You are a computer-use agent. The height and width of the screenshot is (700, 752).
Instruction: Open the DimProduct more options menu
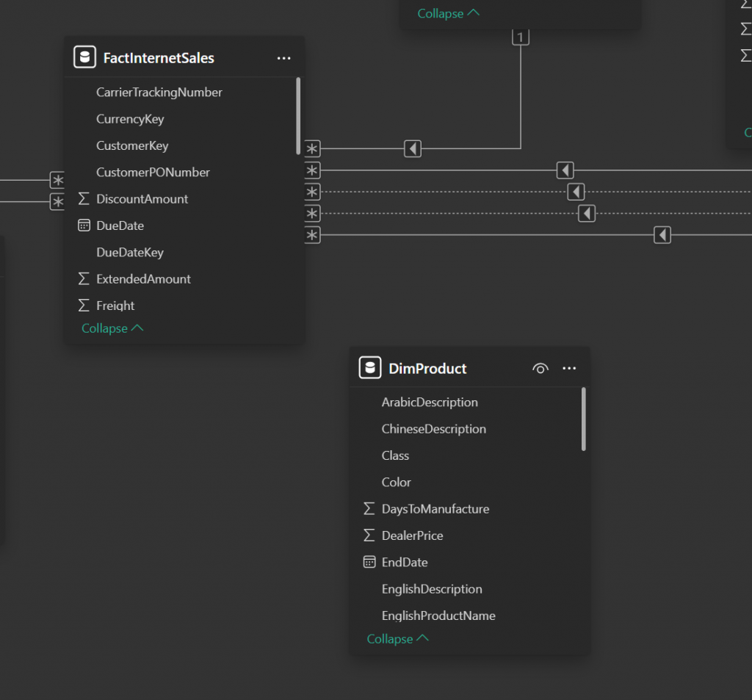pos(569,369)
